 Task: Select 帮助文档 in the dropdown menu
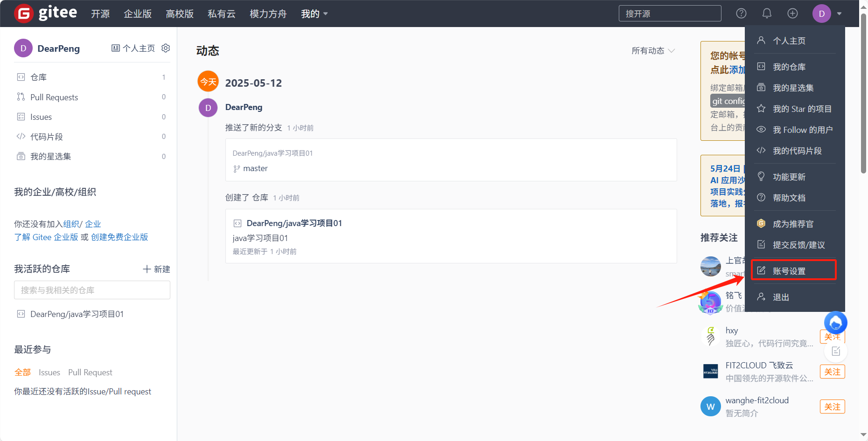[794, 198]
